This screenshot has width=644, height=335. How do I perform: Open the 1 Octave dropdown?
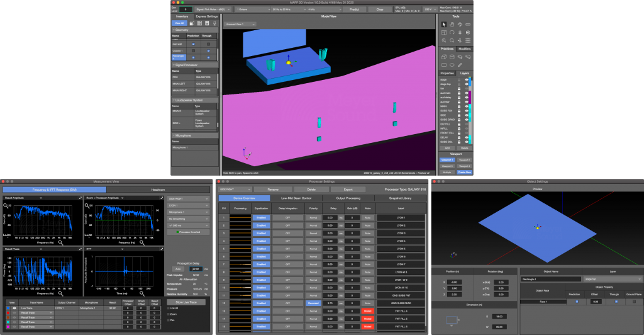253,9
